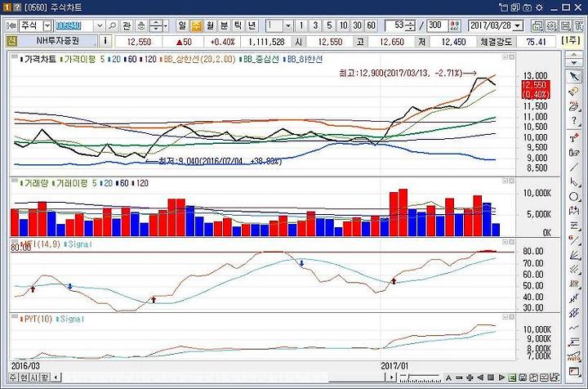Click the save chart icon on top toolbar
Screen dimensions: 588x389
click(565, 25)
